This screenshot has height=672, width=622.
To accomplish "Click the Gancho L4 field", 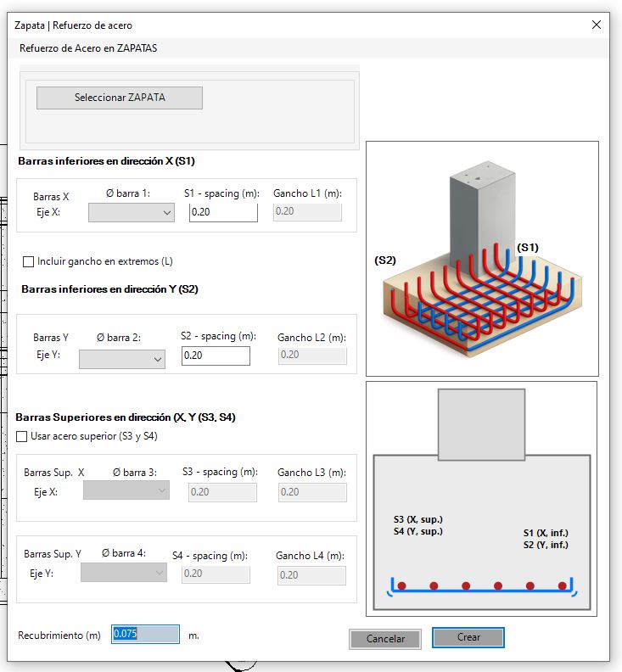I will [x=311, y=575].
